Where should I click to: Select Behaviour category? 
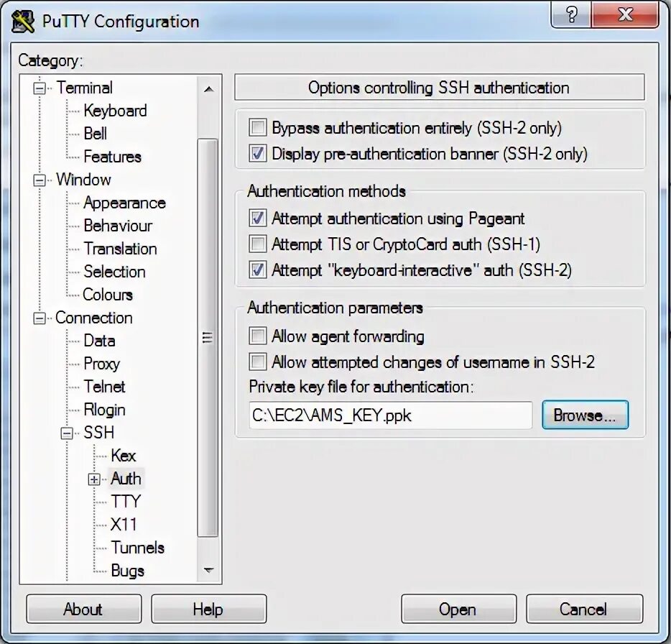(118, 226)
